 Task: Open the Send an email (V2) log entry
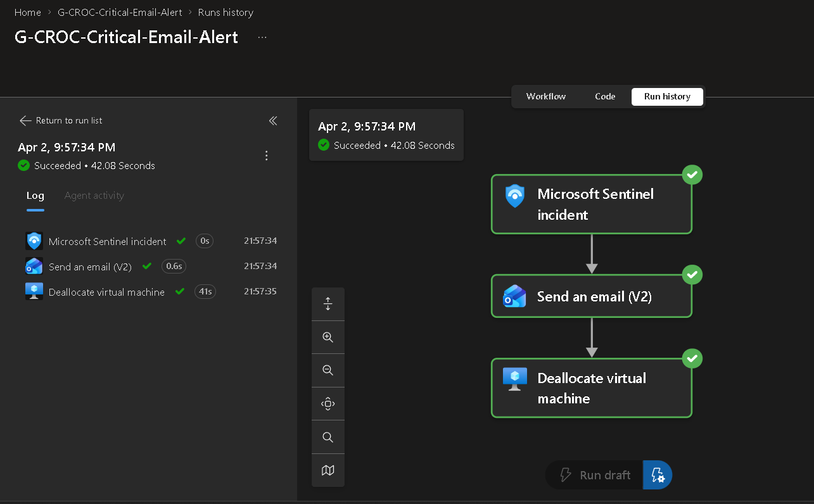[x=90, y=267]
